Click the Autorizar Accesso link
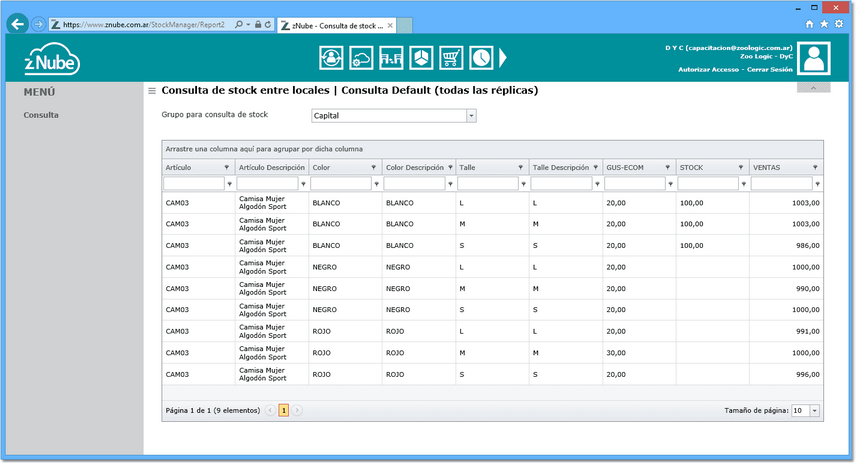The image size is (856, 464). pos(708,69)
